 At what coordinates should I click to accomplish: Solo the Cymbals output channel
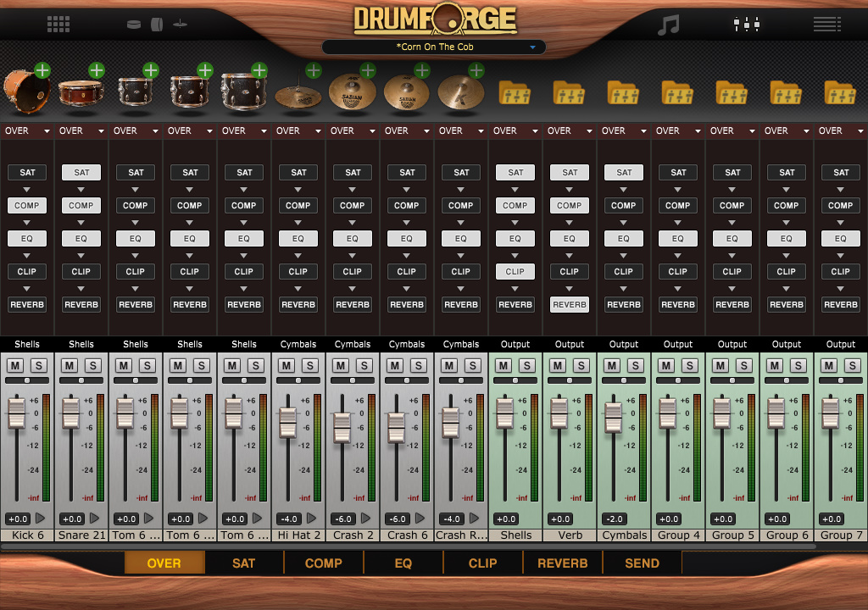coord(636,365)
